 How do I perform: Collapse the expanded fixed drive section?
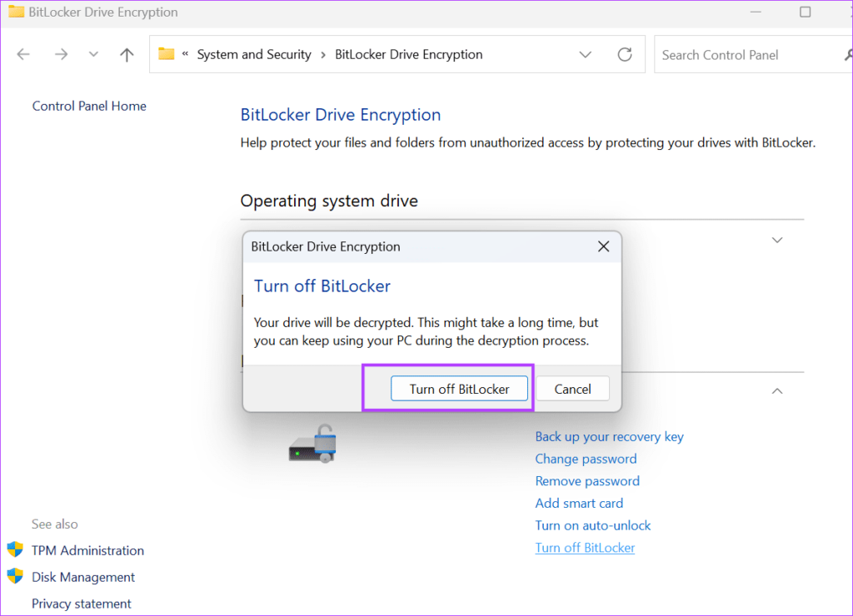click(776, 390)
